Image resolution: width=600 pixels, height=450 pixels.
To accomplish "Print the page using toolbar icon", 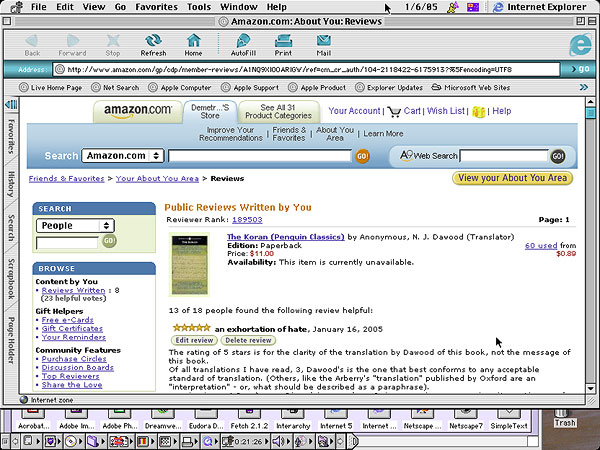I will pos(283,45).
